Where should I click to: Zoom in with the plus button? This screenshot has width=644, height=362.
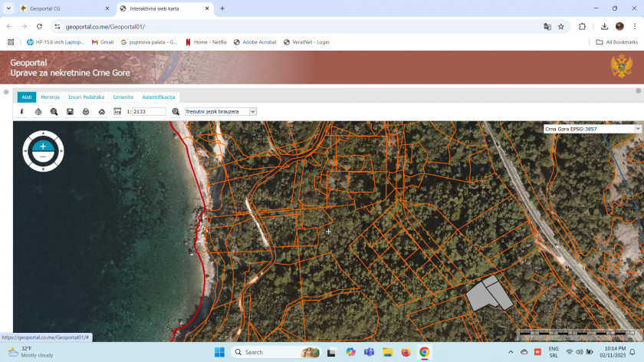pyautogui.click(x=43, y=146)
